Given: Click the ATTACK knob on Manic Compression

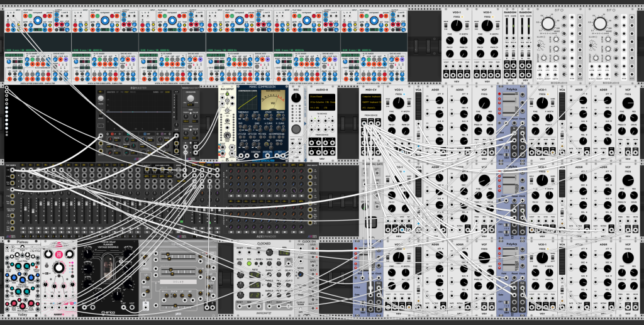Looking at the screenshot, I should click(267, 116).
